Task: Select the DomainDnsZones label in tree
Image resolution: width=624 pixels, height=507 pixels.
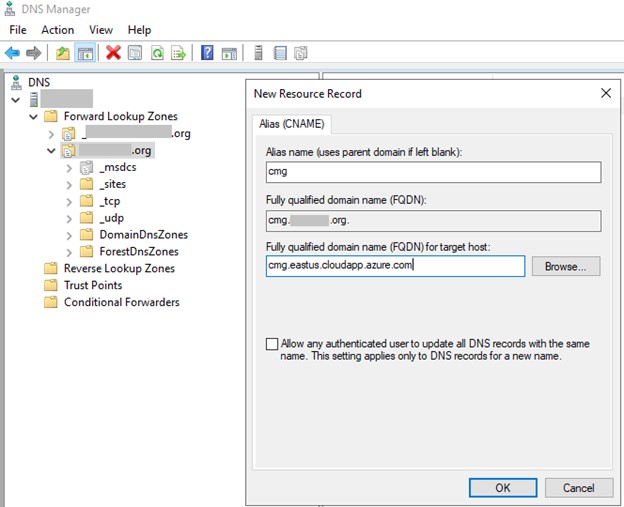Action: 144,235
